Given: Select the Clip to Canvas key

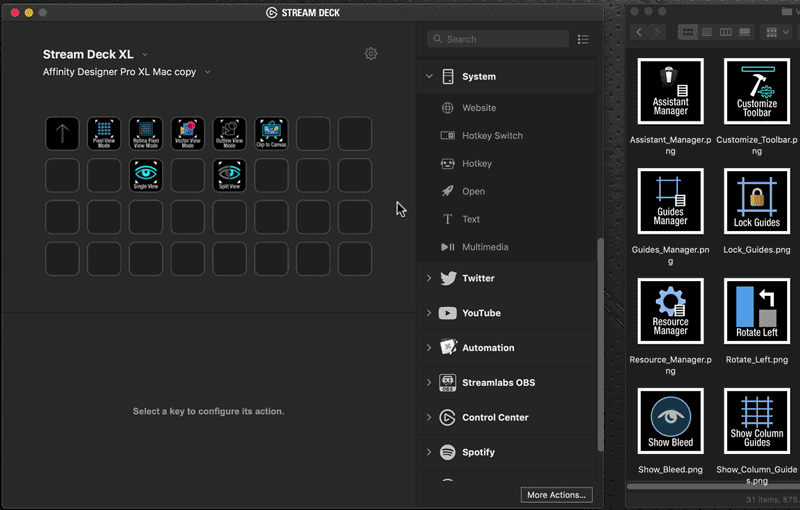Looking at the screenshot, I should pos(271,134).
